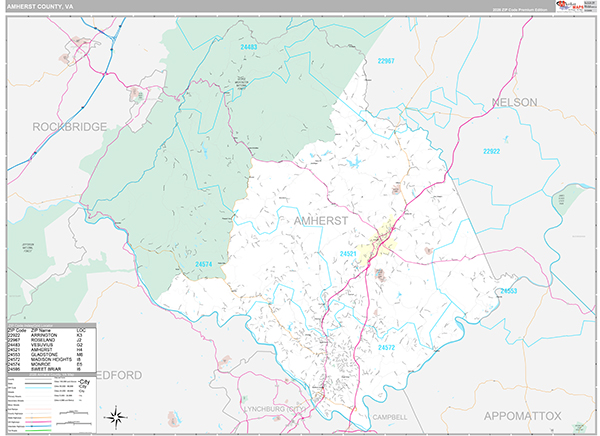The height and width of the screenshot is (436, 600).
Task: Click the M6 location cell in the index
Action: tap(80, 354)
